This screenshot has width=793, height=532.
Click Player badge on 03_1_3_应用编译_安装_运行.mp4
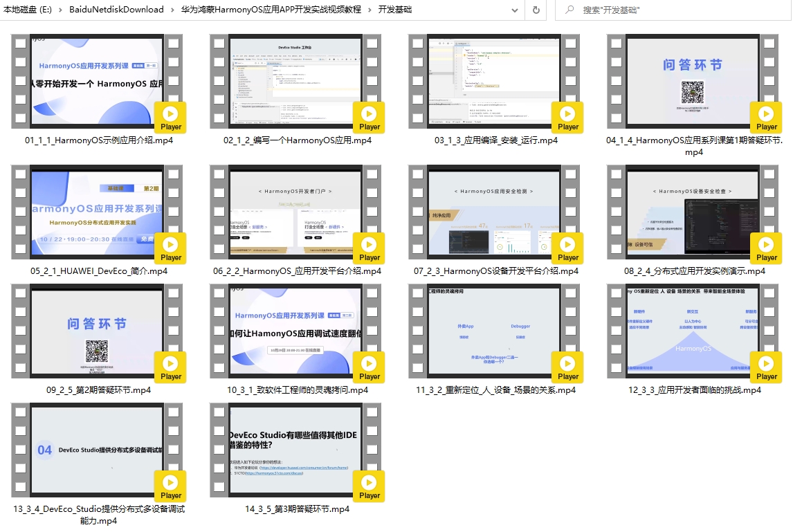(567, 118)
